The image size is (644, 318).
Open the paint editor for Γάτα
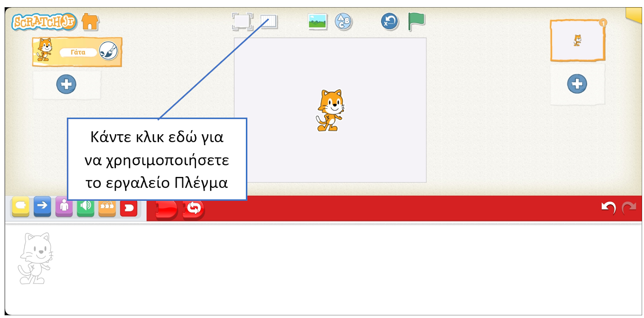[109, 51]
